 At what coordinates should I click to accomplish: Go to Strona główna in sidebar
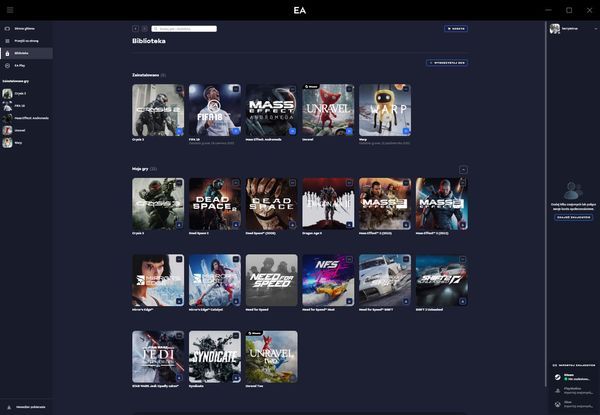(26, 29)
